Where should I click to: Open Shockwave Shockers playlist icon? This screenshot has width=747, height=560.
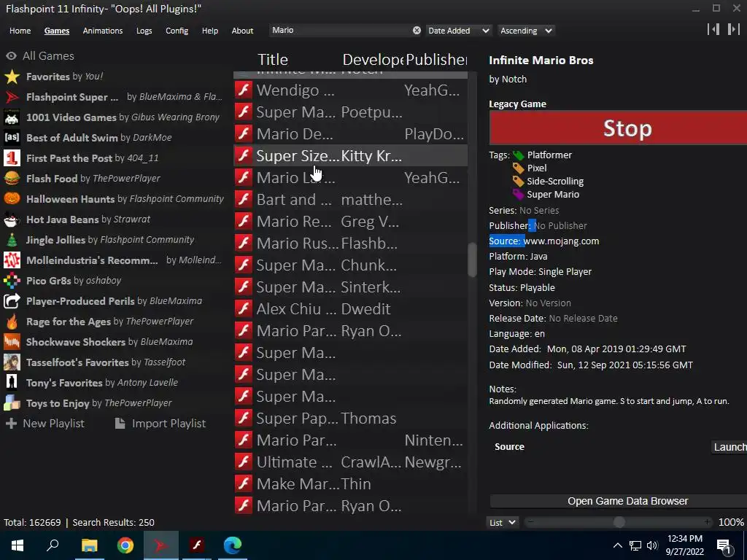(x=12, y=342)
